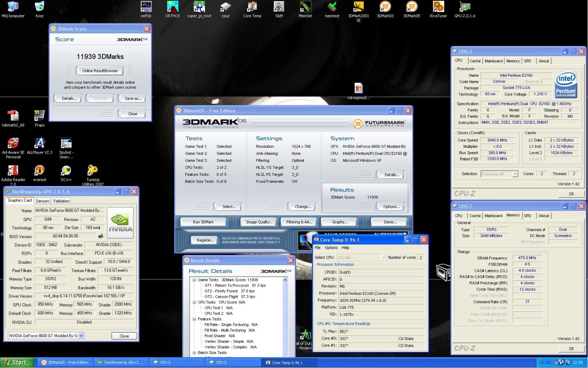Launch 3DMark2001 SE from desktop

(x=358, y=11)
